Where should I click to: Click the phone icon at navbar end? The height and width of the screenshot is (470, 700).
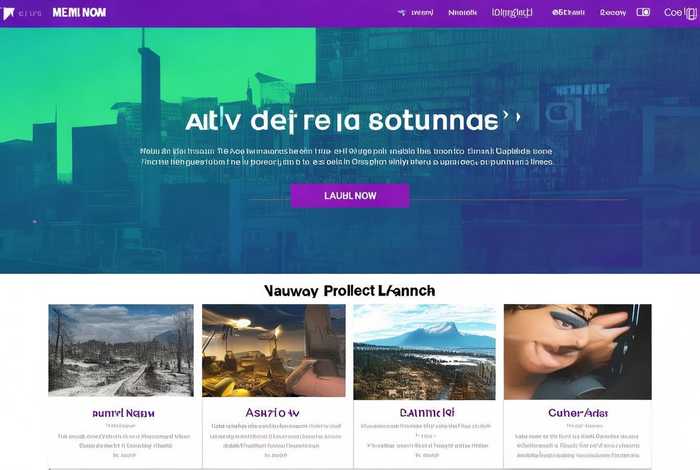pos(691,13)
